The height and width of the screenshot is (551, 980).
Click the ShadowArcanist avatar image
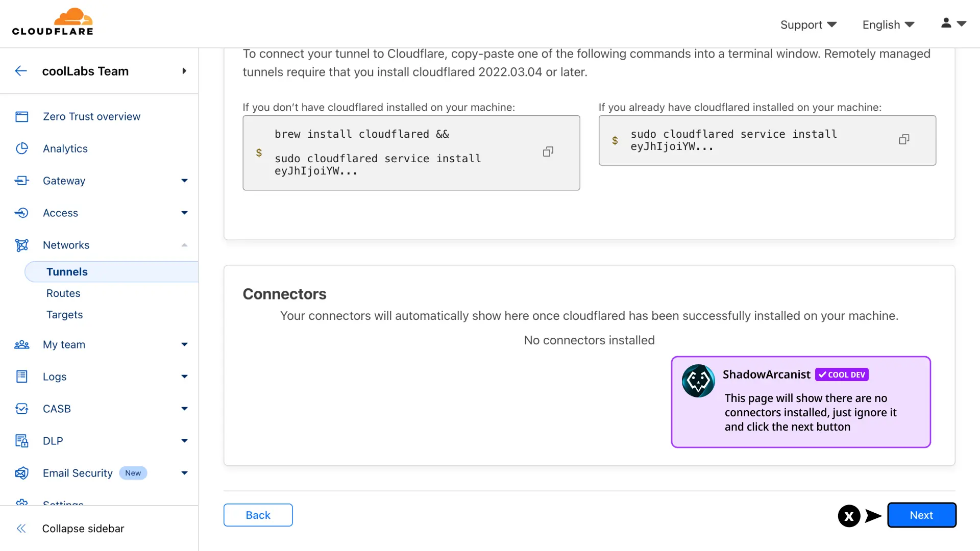tap(698, 381)
